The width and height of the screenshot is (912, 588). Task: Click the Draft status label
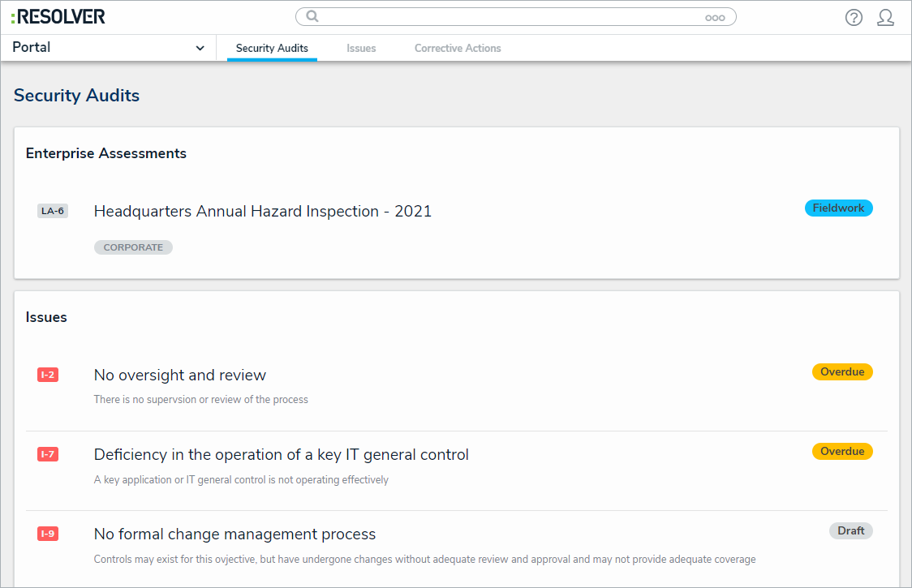tap(850, 531)
